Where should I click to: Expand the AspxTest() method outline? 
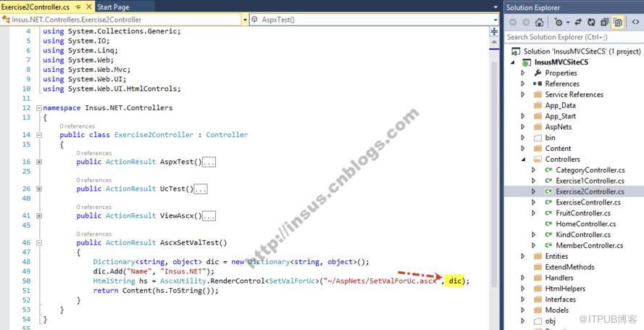coord(39,162)
